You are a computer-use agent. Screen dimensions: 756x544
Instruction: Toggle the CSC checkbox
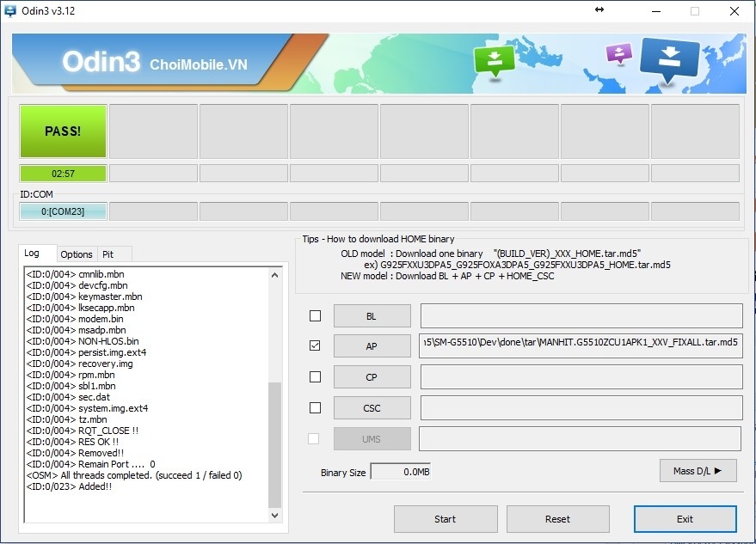click(315, 407)
